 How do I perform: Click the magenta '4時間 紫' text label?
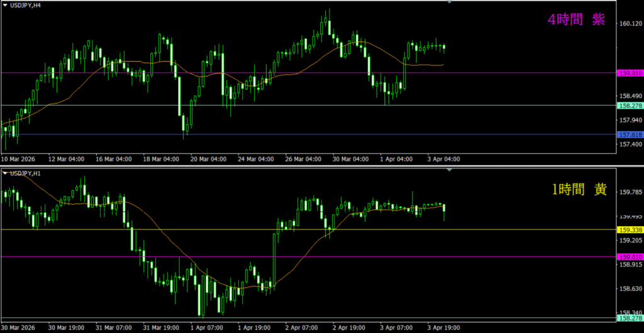(576, 20)
